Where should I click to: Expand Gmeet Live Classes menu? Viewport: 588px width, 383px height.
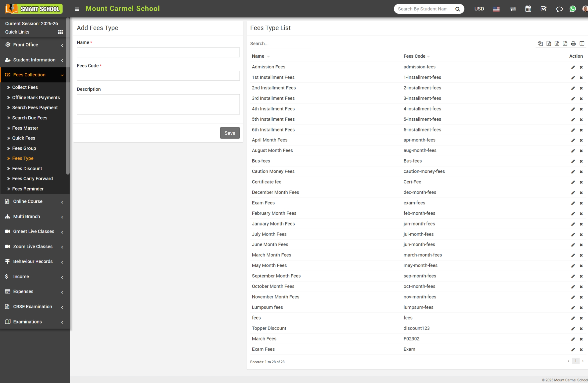pyautogui.click(x=33, y=232)
